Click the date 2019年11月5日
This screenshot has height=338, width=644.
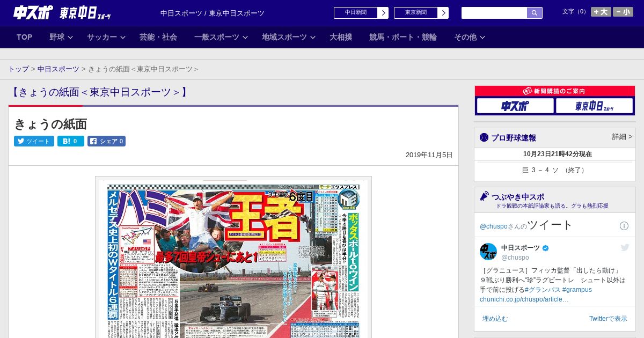pyautogui.click(x=429, y=155)
